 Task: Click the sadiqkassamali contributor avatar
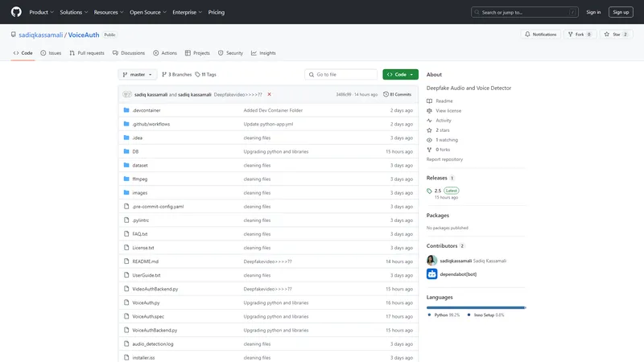(431, 261)
